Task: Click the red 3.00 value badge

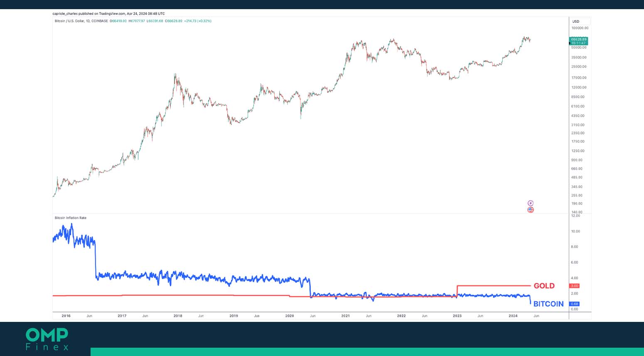Action: 575,286
